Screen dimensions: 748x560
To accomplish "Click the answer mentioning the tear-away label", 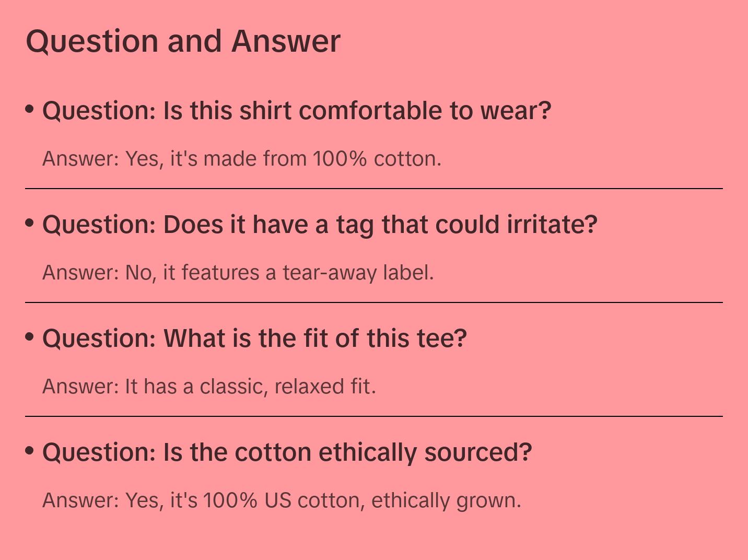I will [x=238, y=273].
